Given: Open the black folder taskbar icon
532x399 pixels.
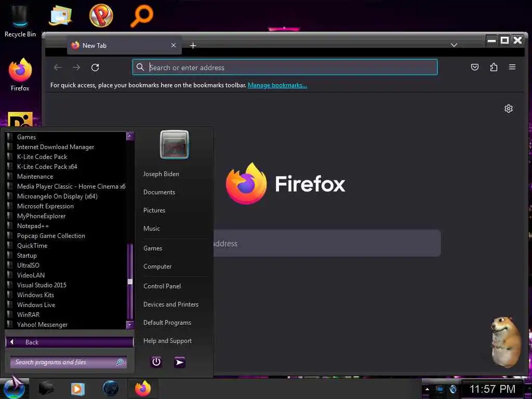Looking at the screenshot, I should [46, 389].
